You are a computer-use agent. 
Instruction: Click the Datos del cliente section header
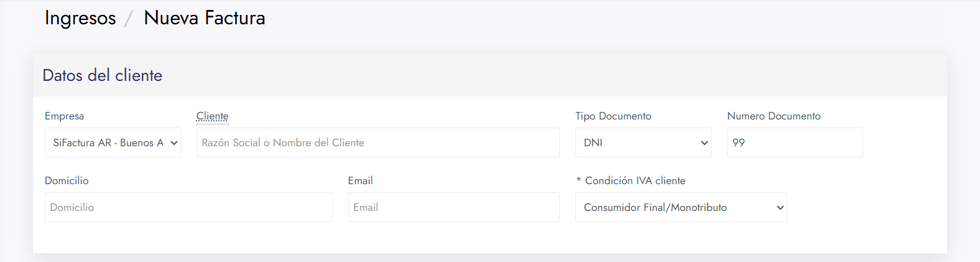[x=103, y=75]
